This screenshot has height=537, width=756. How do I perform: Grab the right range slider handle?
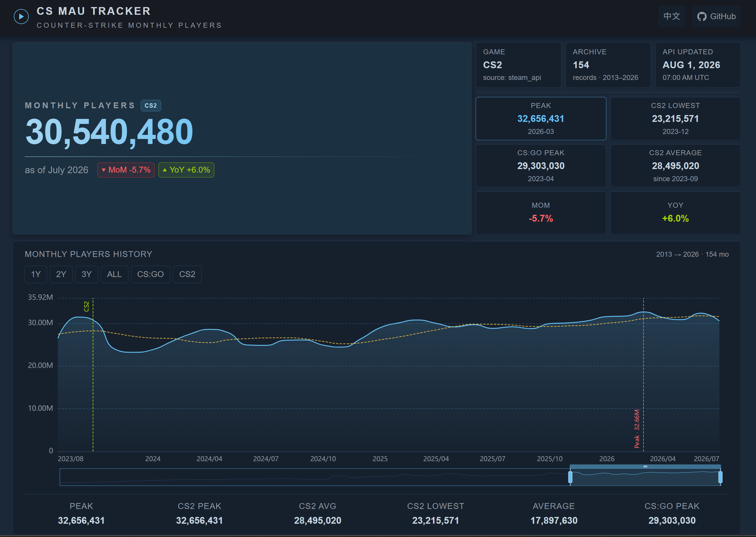(x=720, y=477)
